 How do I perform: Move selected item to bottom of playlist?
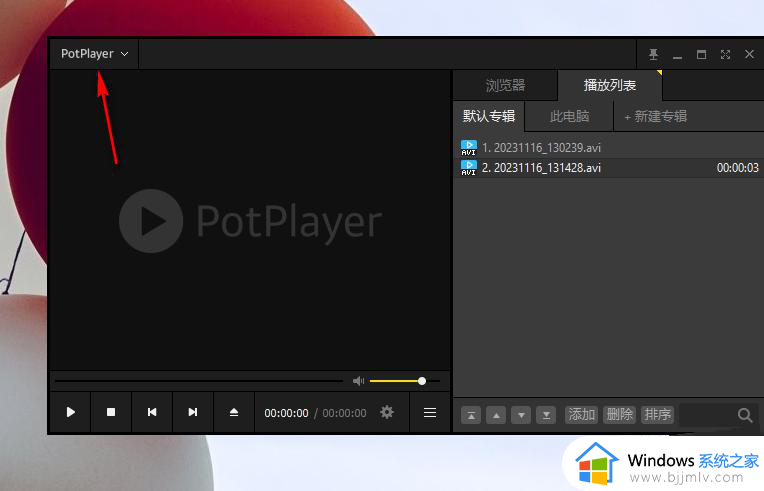(546, 415)
